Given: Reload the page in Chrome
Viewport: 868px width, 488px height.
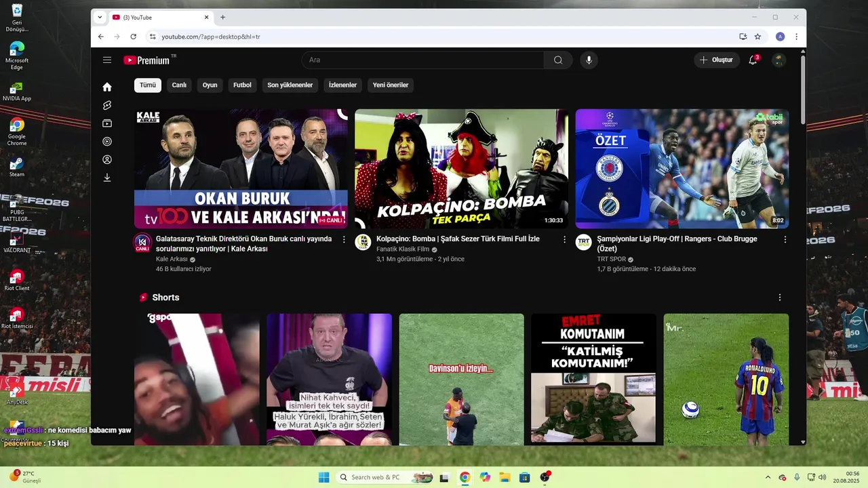Looking at the screenshot, I should click(x=133, y=37).
